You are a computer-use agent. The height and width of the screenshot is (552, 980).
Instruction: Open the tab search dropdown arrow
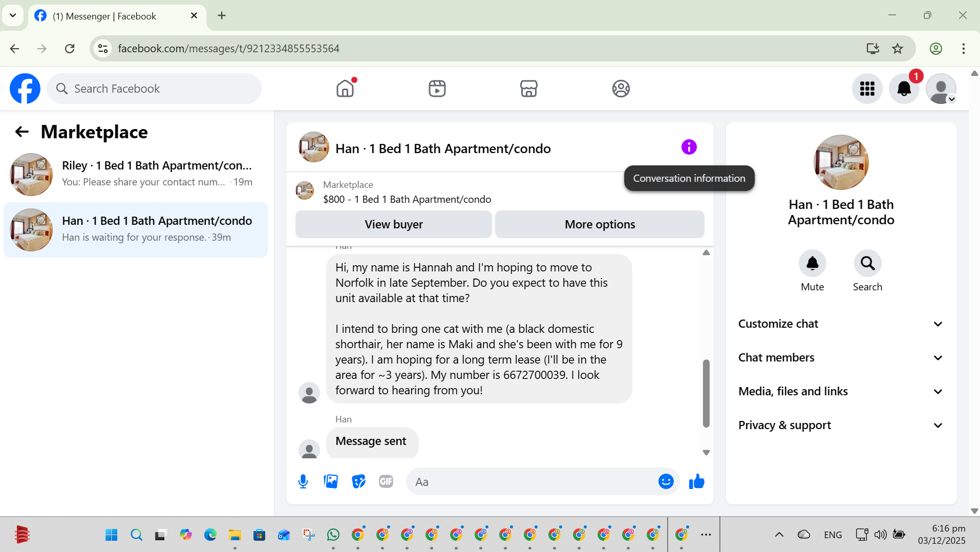tap(13, 16)
